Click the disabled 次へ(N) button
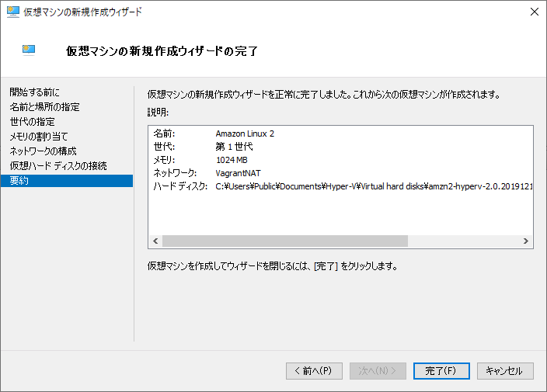547x392 pixels. tap(378, 371)
